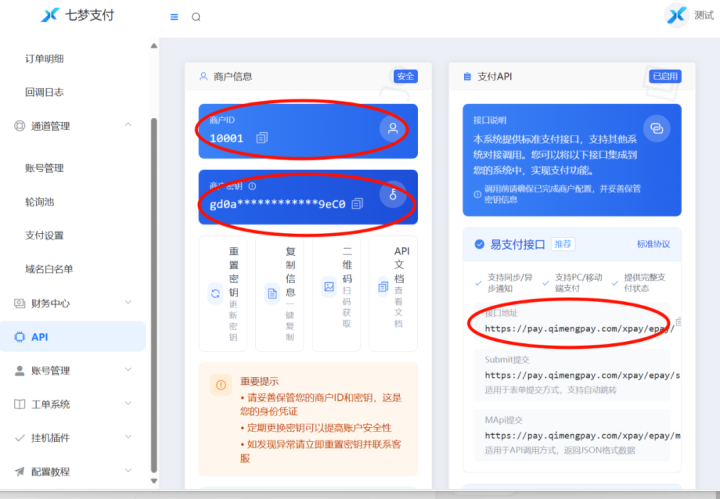This screenshot has width=720, height=499.
Task: Click the 测试 user avatar
Action: click(677, 15)
